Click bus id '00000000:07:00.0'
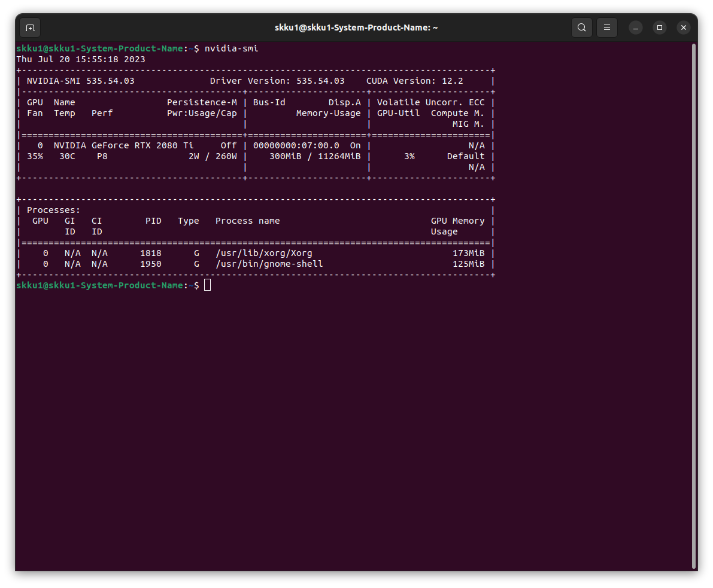Viewport: 713px width, 588px height. 296,145
